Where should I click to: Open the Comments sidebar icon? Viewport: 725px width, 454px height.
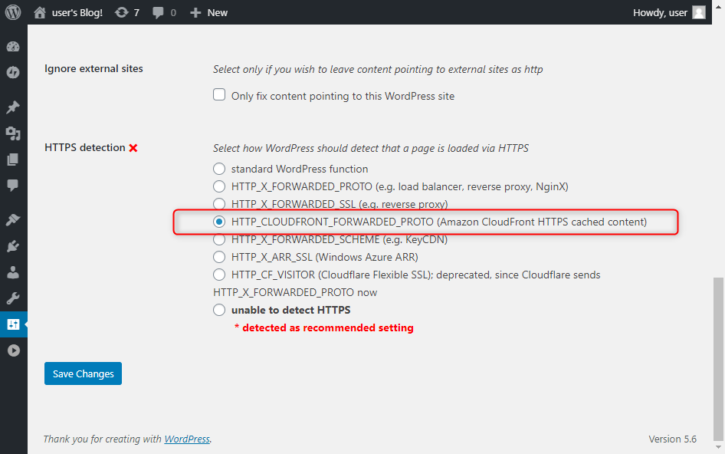pyautogui.click(x=13, y=185)
